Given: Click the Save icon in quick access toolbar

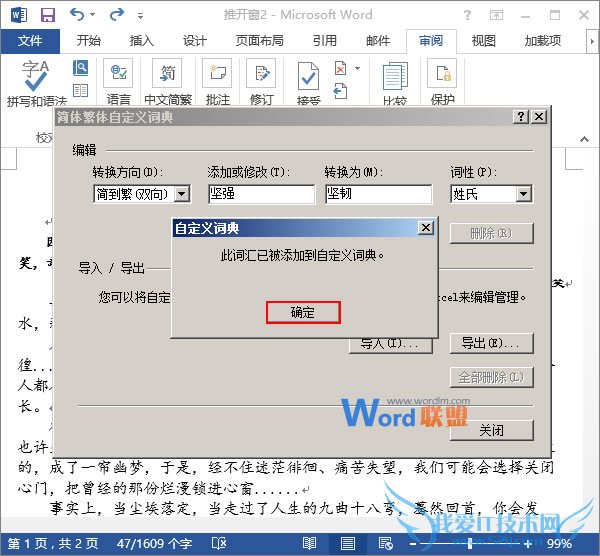Looking at the screenshot, I should [x=48, y=15].
